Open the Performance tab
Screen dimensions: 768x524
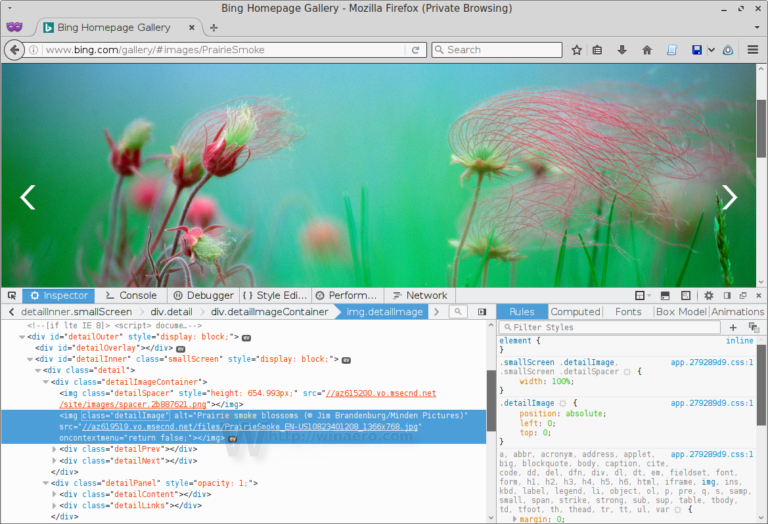tap(347, 295)
